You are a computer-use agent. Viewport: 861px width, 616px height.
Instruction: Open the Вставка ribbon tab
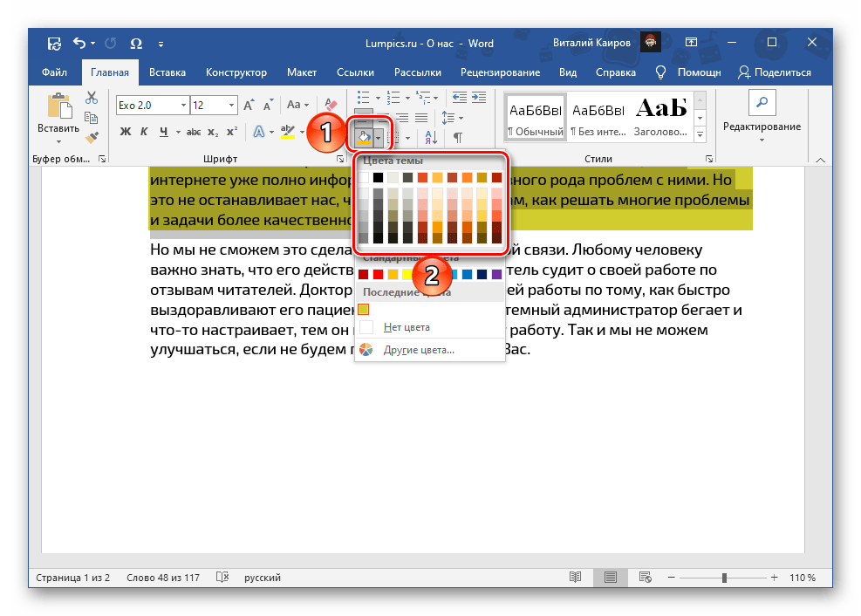167,72
